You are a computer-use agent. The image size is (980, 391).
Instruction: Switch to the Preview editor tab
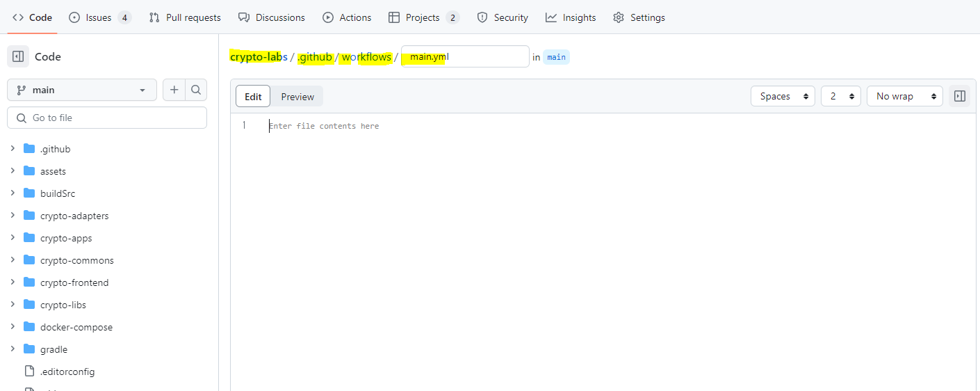(x=297, y=97)
